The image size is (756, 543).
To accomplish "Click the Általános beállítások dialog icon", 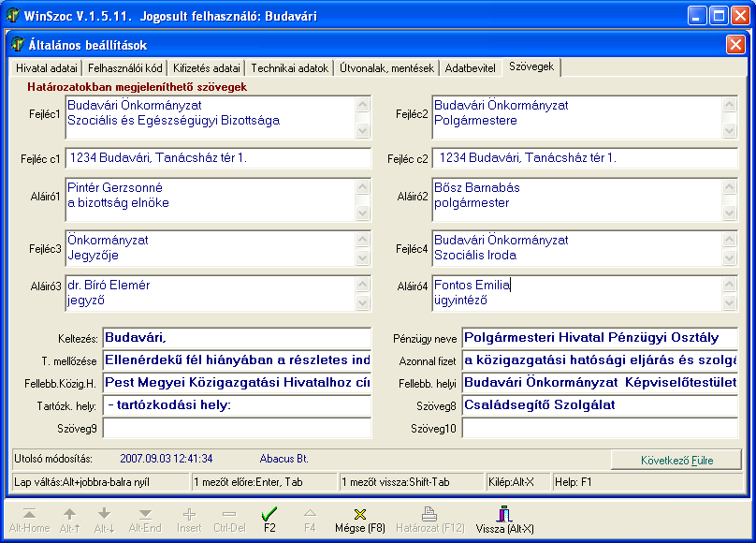I will click(18, 44).
